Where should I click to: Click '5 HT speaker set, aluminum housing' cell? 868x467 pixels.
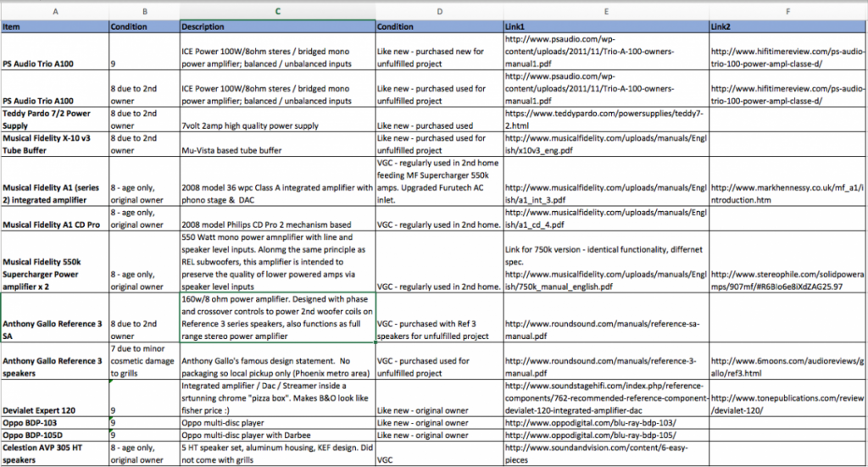[x=277, y=453]
